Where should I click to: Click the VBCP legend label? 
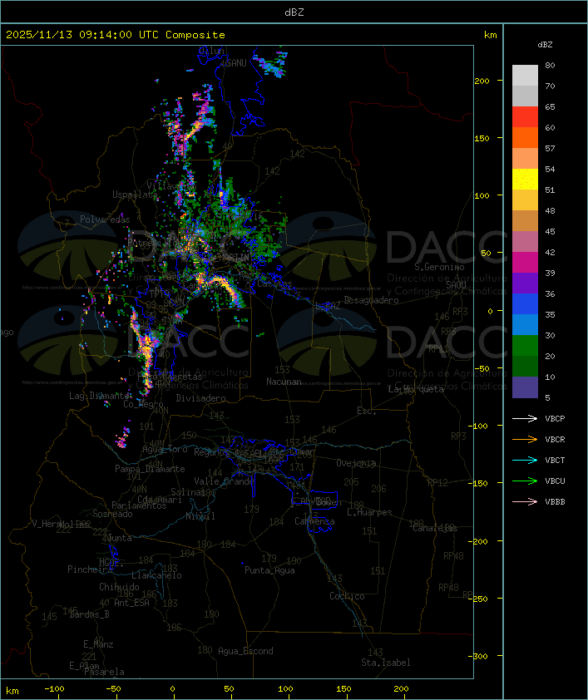(555, 419)
